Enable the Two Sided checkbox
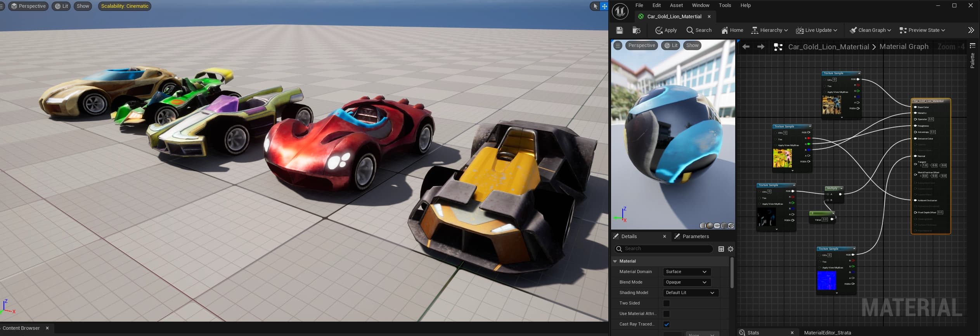 pyautogui.click(x=667, y=303)
